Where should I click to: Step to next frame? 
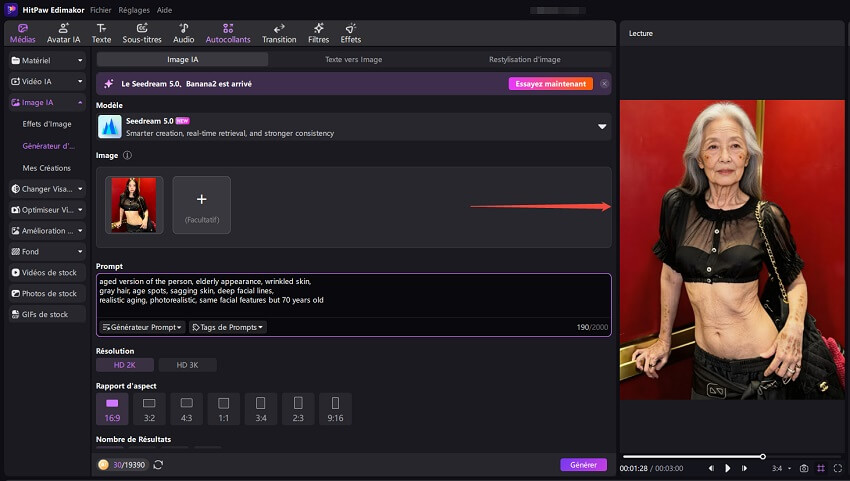pyautogui.click(x=744, y=468)
